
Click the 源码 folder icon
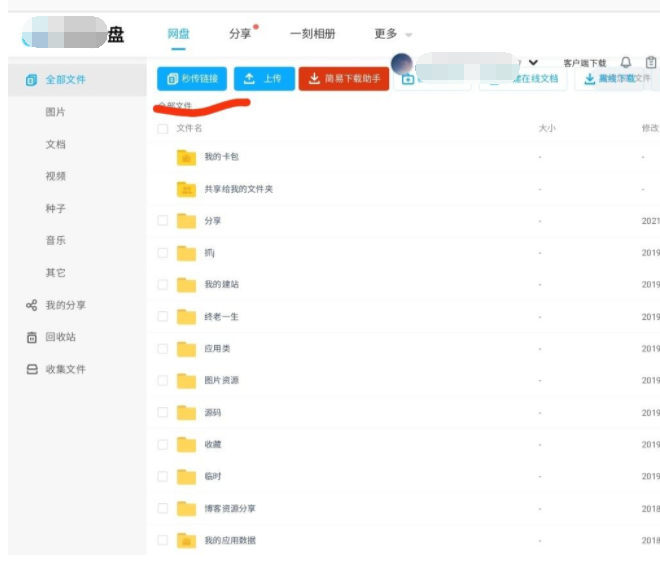point(186,412)
